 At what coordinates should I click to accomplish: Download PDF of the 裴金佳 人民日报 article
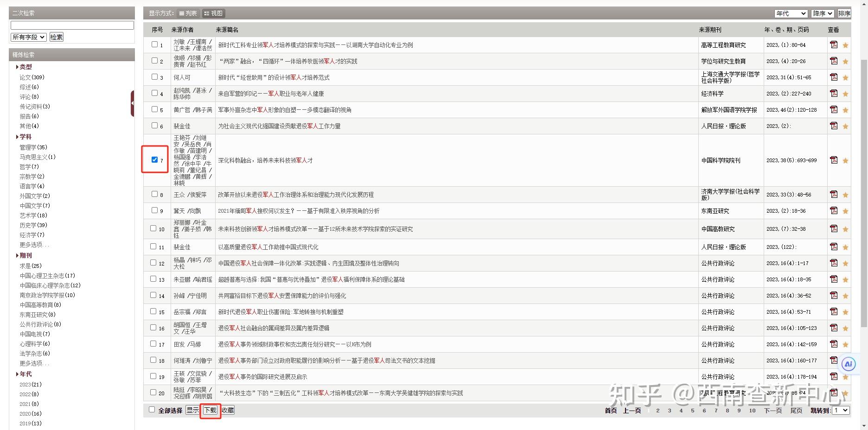tap(833, 126)
